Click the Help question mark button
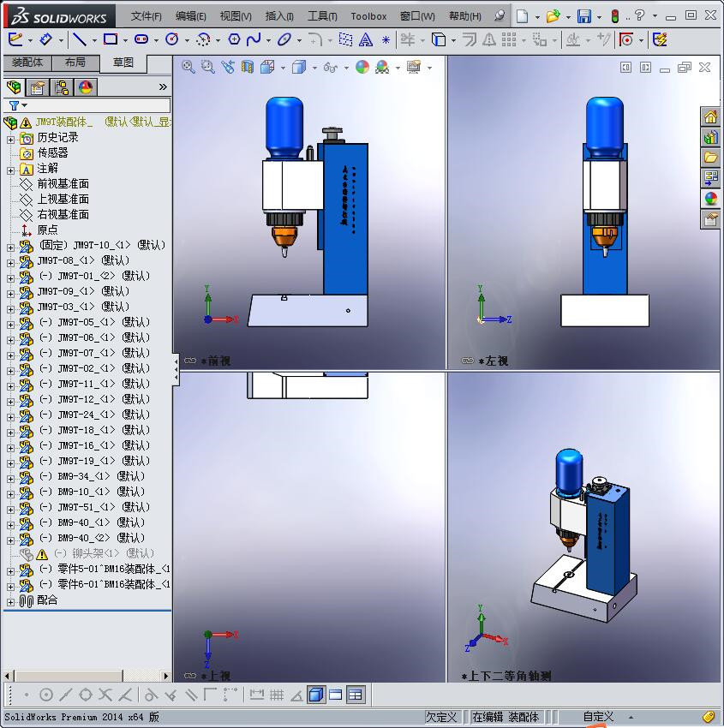The width and height of the screenshot is (724, 728). coord(639,15)
